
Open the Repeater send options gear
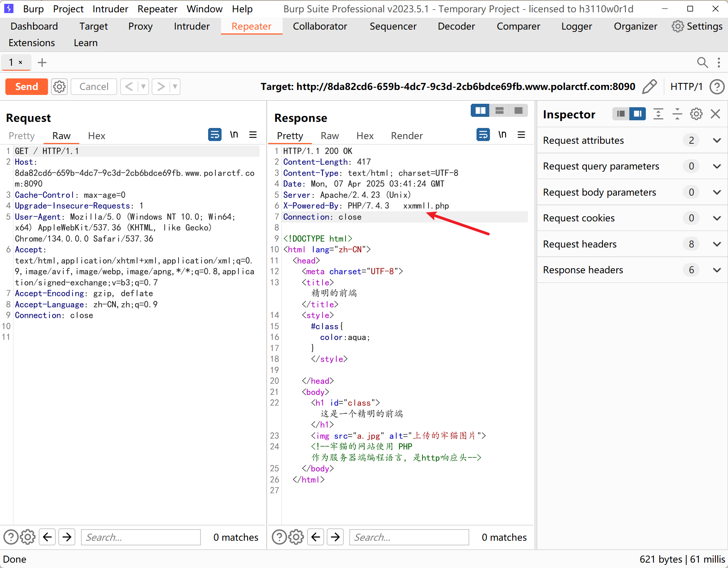[59, 86]
